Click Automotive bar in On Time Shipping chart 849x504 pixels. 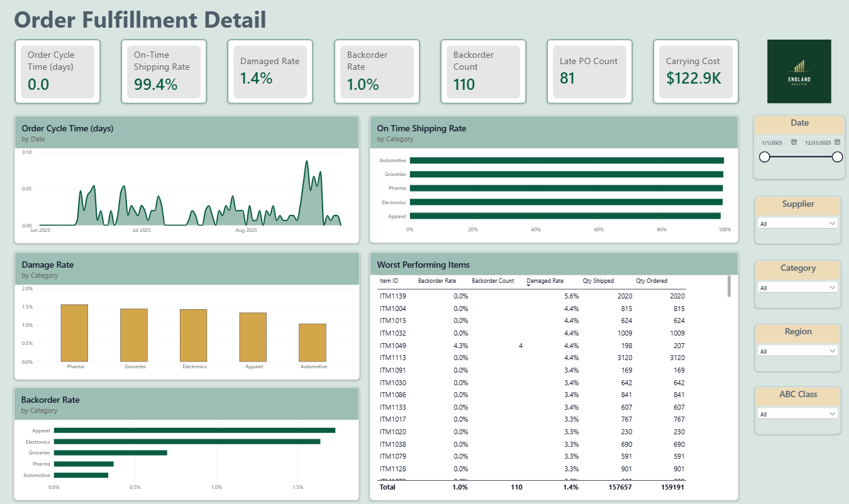tap(567, 160)
